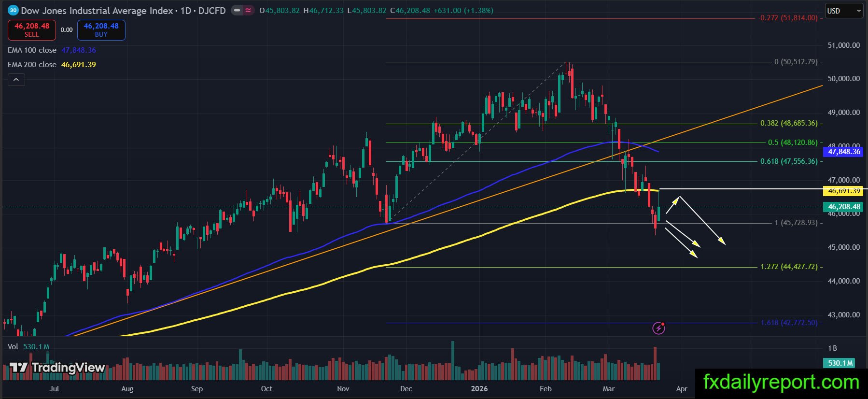The width and height of the screenshot is (868, 399).
Task: Click the 51,000.00 price axis label
Action: [844, 45]
